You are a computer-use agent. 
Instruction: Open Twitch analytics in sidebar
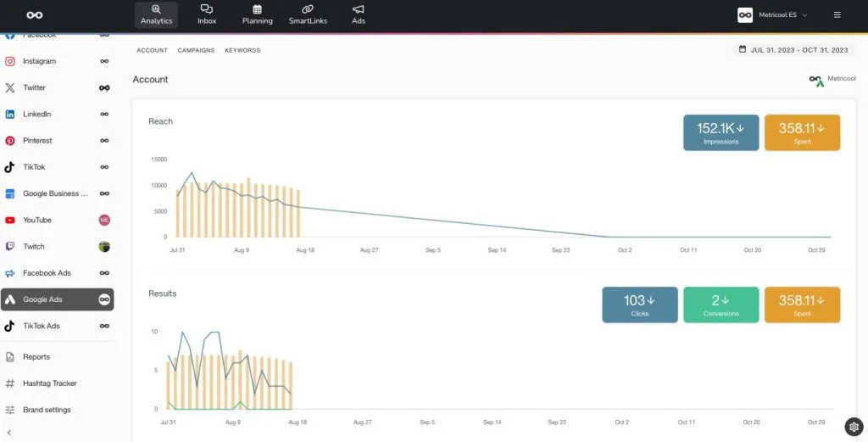coord(58,247)
